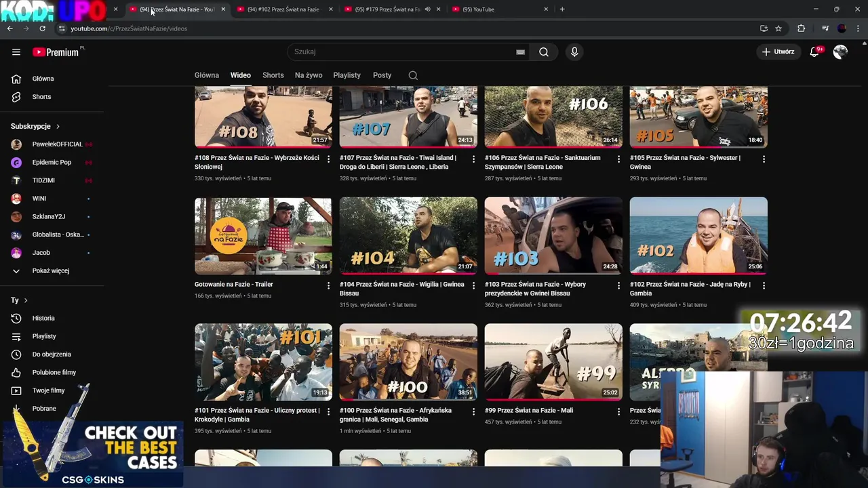Bookmark this page with star icon

[778, 28]
